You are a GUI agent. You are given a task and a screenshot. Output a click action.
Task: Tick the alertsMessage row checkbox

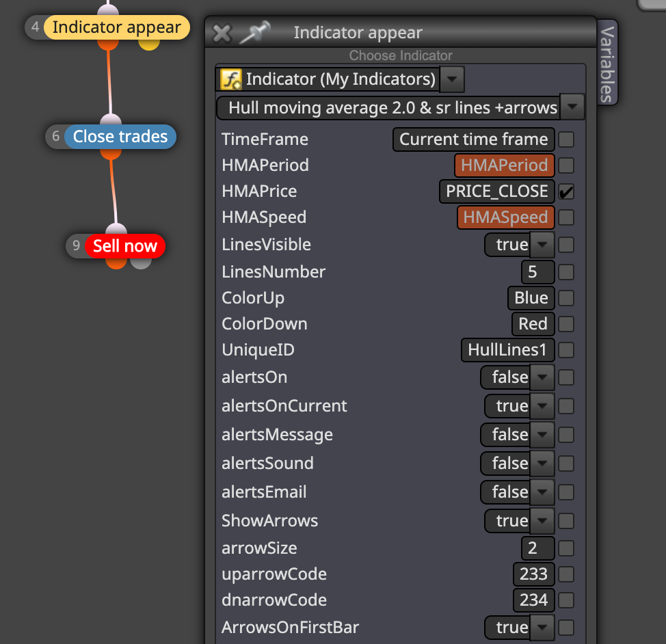pyautogui.click(x=566, y=435)
